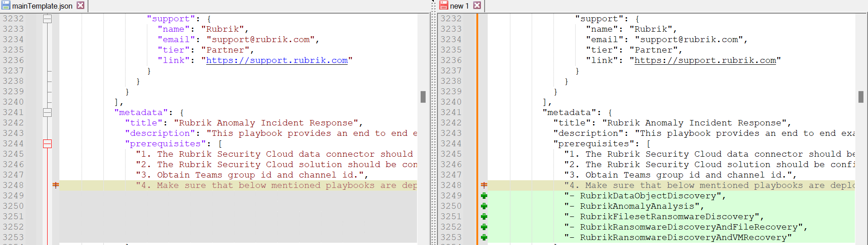The image size is (868, 245).
Task: Click the red unsaved-file icon on new 1 tab
Action: click(x=444, y=5)
